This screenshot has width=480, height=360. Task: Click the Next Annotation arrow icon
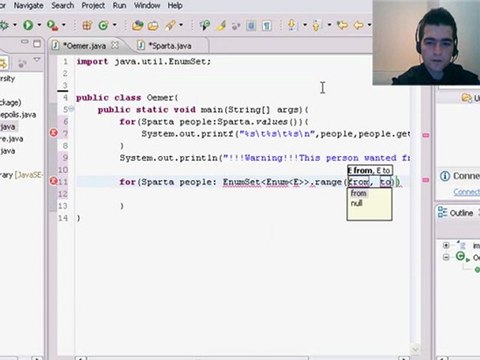[x=292, y=25]
